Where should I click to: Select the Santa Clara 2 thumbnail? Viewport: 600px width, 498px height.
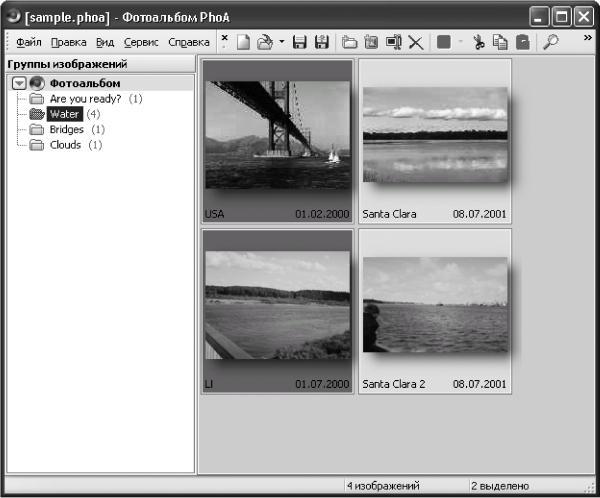pos(435,311)
